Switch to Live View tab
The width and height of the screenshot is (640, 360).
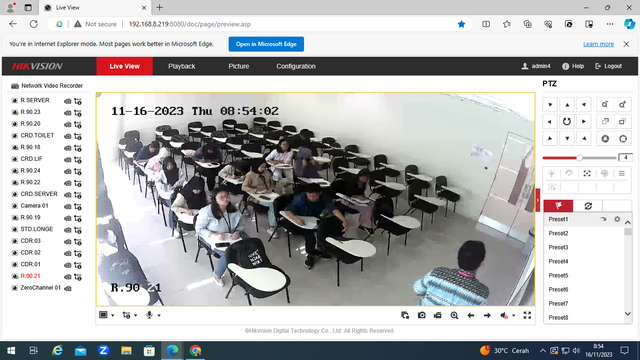124,66
